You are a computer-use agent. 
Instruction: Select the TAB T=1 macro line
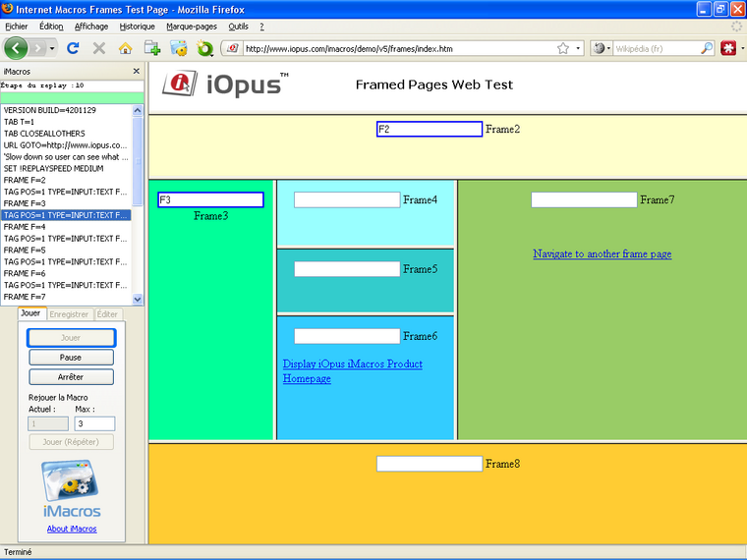[x=66, y=122]
